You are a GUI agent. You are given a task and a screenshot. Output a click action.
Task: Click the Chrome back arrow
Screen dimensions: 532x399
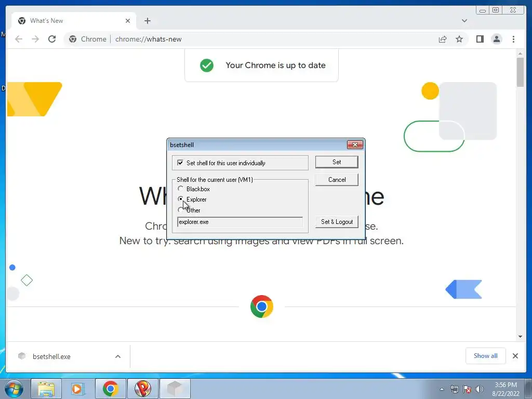tap(19, 39)
